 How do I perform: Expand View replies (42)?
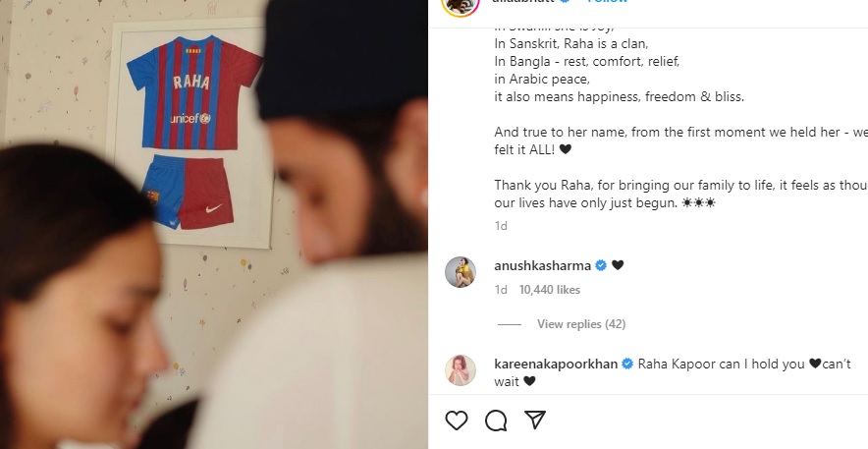pos(581,324)
